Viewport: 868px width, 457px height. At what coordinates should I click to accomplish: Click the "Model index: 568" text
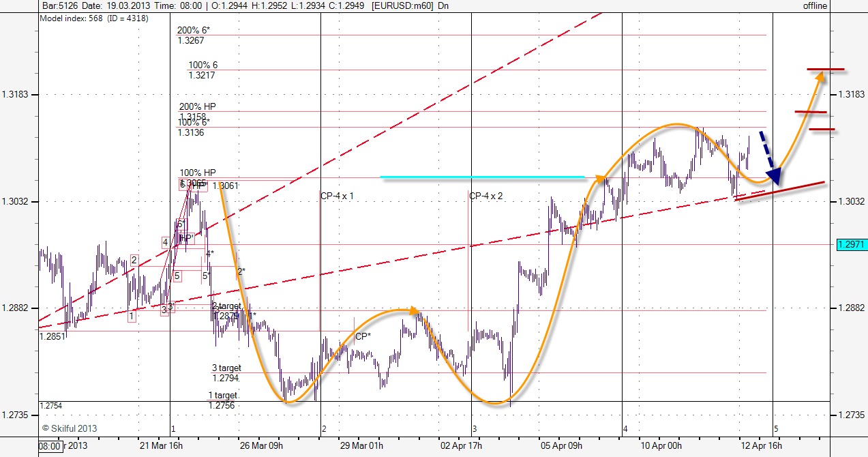[72, 18]
